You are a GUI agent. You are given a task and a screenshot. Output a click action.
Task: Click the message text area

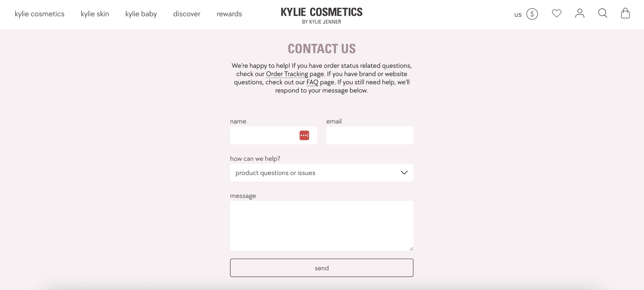[x=321, y=226]
